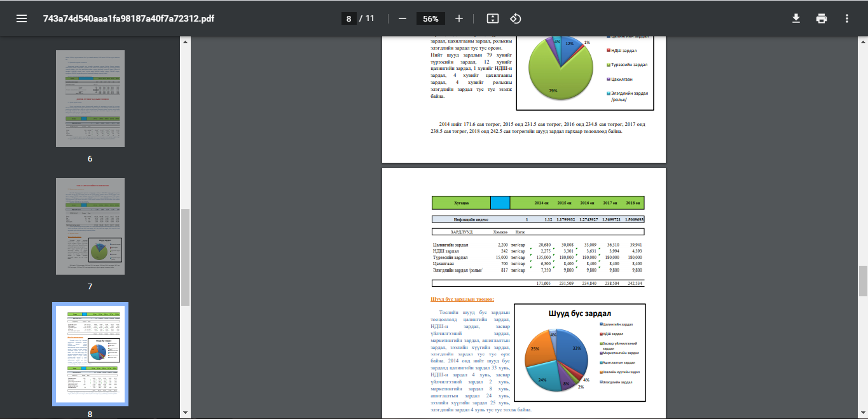Click the "Цалингийн зардал" table row label

(x=450, y=244)
